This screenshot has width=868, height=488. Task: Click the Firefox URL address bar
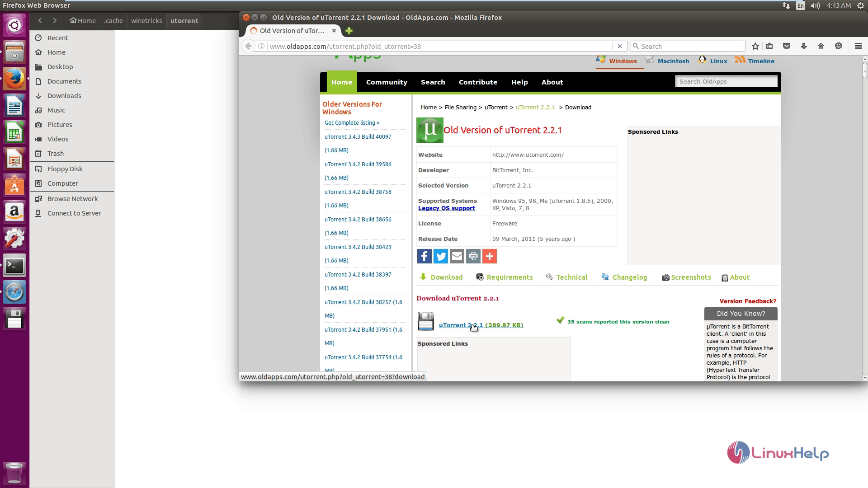(x=440, y=46)
